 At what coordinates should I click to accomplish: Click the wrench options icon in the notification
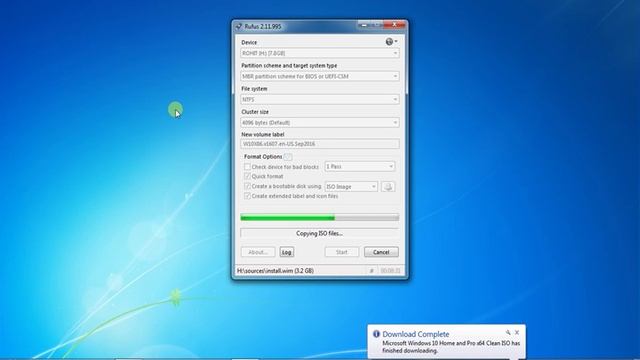click(x=508, y=333)
